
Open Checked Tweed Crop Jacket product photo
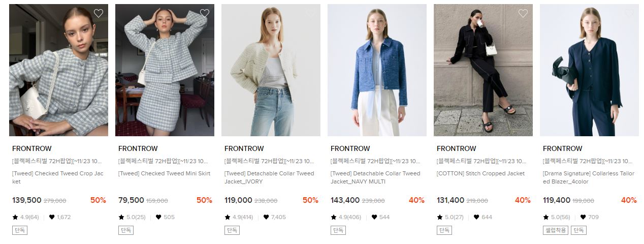tap(58, 70)
